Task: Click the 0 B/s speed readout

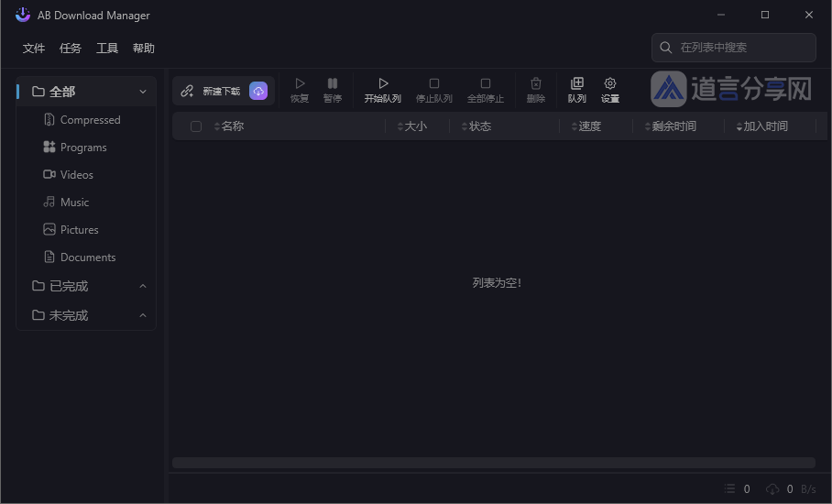Action: point(801,489)
